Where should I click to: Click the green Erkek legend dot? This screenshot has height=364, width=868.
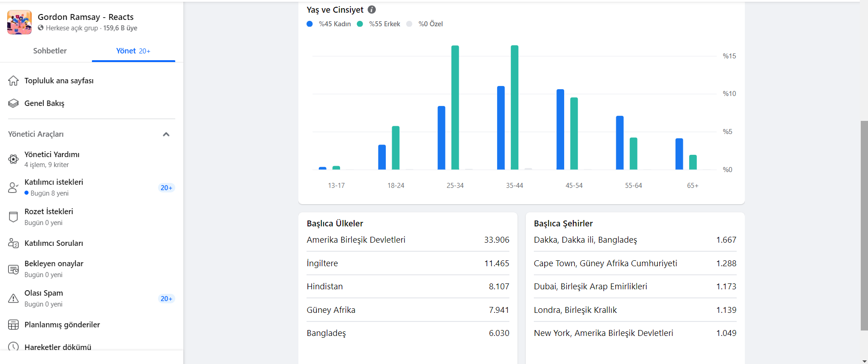click(x=360, y=24)
